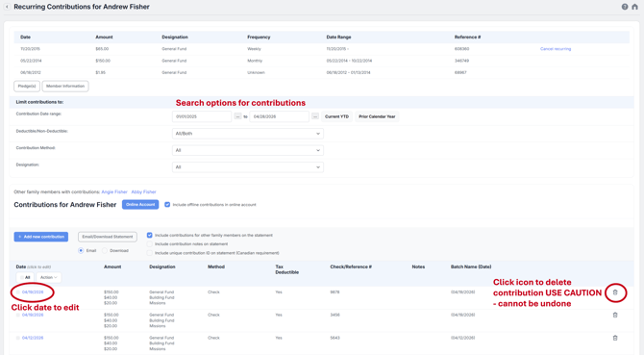This screenshot has height=355, width=644.
Task: Select the Download radio option
Action: tap(105, 251)
